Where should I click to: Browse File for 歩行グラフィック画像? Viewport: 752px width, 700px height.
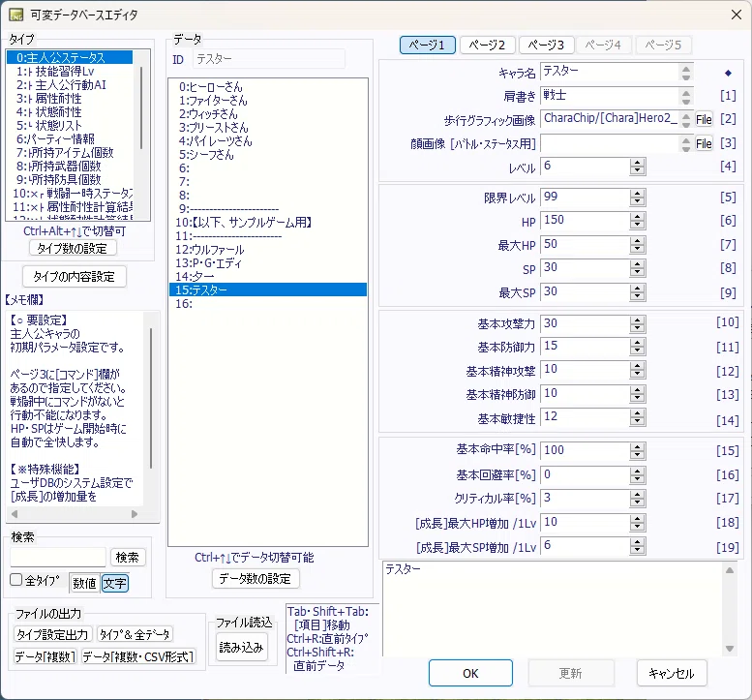704,119
